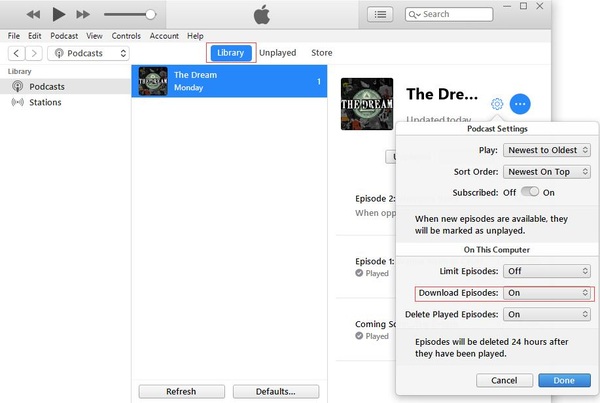Open the File menu
This screenshot has height=403, width=600.
[14, 36]
